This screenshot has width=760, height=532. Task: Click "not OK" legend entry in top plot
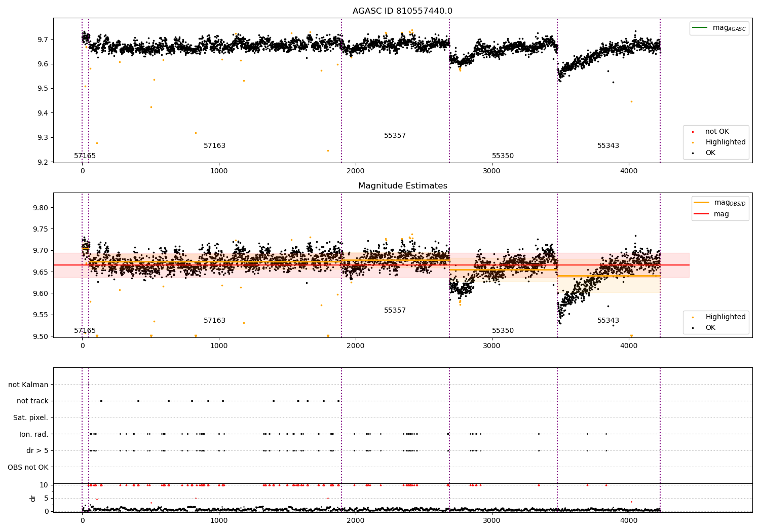(717, 132)
